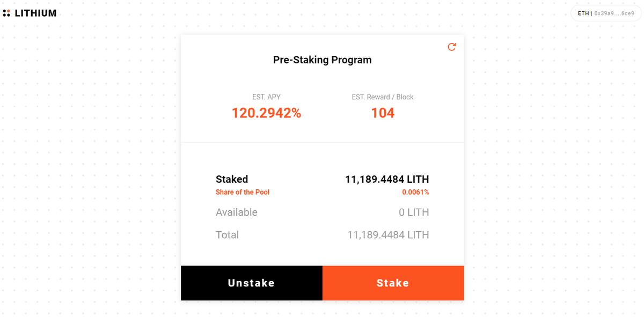Image resolution: width=644 pixels, height=317 pixels.
Task: Select the 104 reward per block value
Action: (x=383, y=113)
